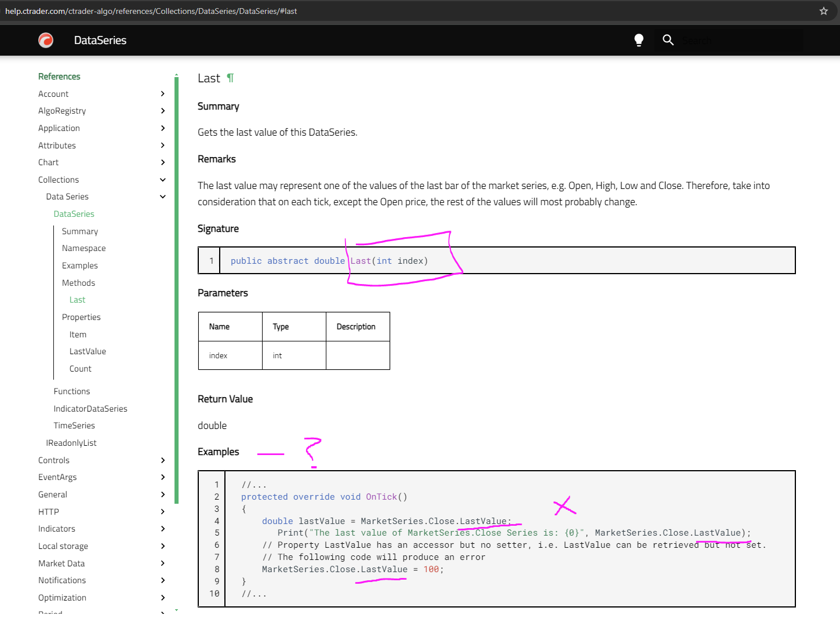Expand the Market Data section chevron
Screen dimensions: 840x622
(162, 563)
